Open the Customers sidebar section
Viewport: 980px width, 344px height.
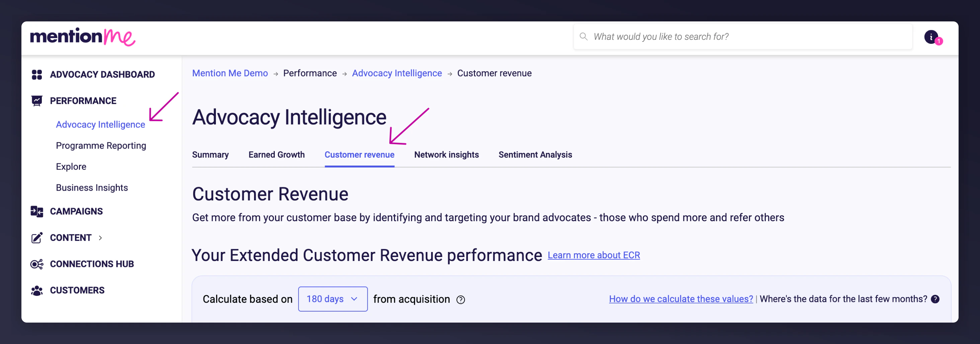pos(77,291)
